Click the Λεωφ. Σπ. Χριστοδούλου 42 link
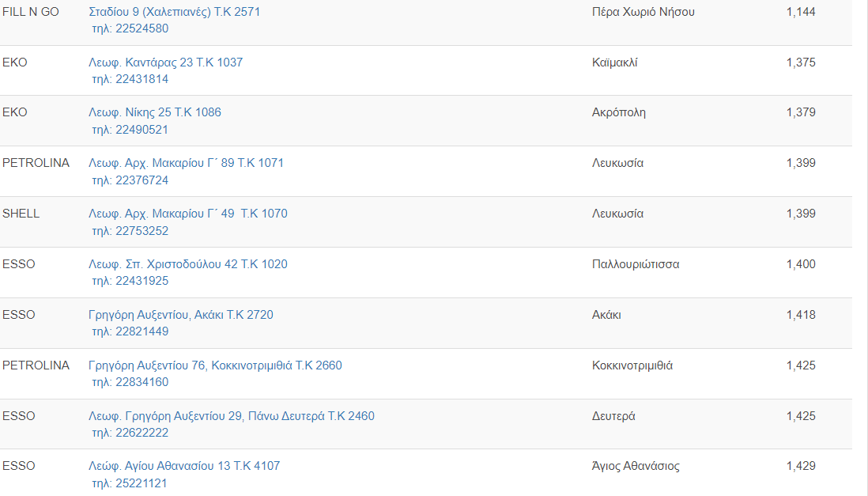The width and height of the screenshot is (868, 496). [187, 264]
